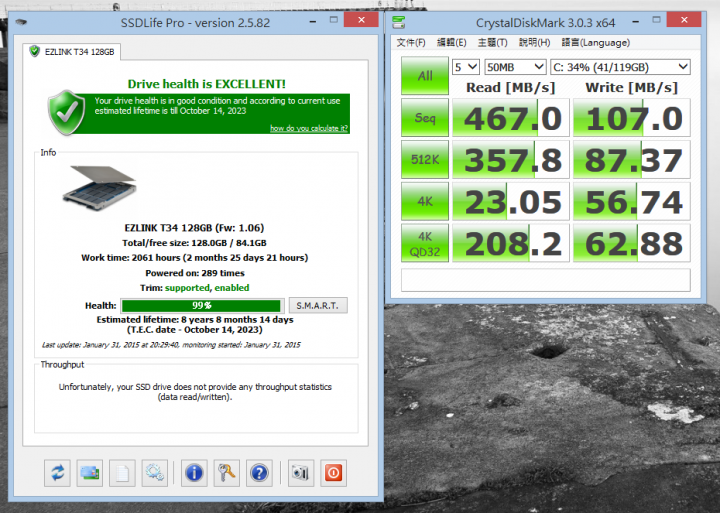Open the 說明(H) menu
This screenshot has width=720, height=513.
point(534,43)
